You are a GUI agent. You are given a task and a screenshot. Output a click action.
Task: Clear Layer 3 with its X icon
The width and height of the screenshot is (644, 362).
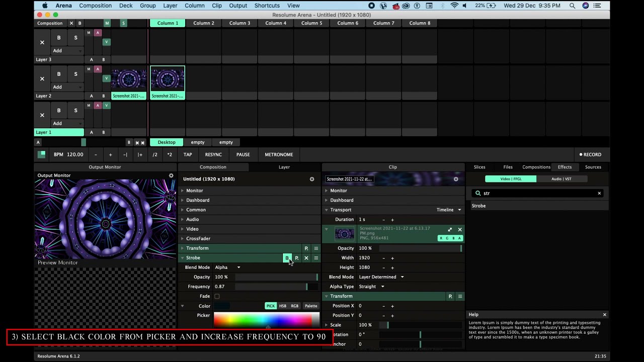pyautogui.click(x=42, y=42)
